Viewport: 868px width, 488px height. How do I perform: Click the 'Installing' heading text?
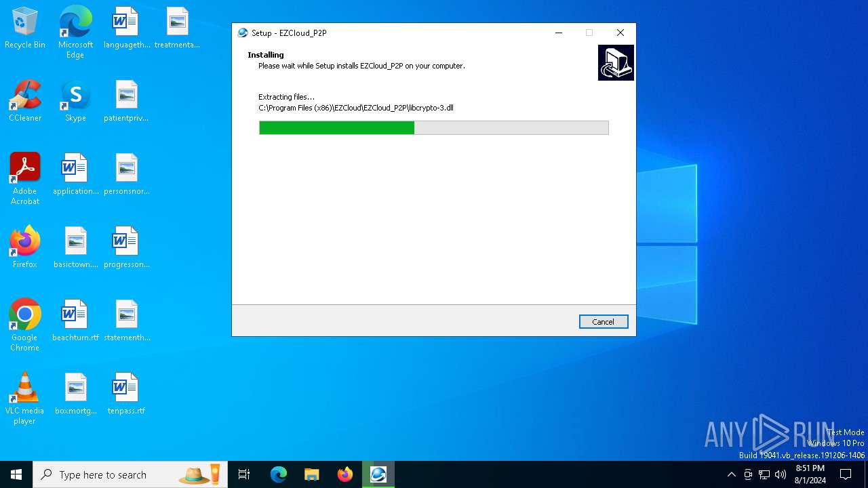[x=266, y=55]
